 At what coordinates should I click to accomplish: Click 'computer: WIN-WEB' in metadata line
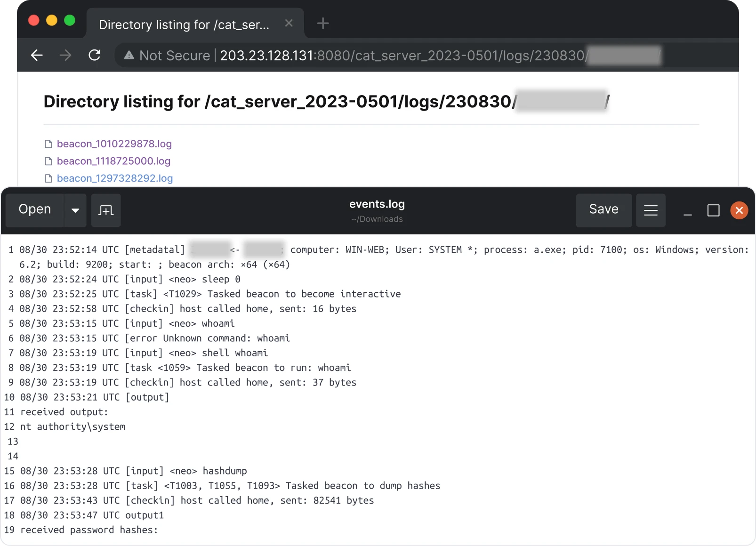(x=340, y=249)
